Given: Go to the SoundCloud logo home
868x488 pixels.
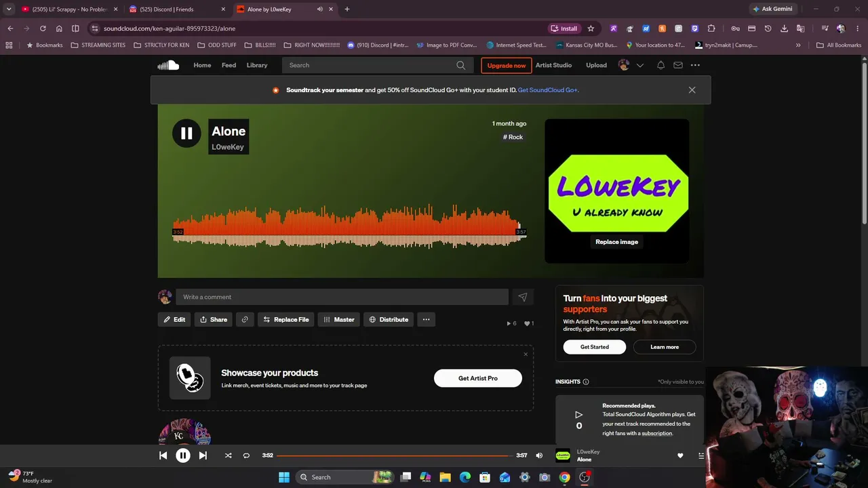Looking at the screenshot, I should click(x=168, y=65).
